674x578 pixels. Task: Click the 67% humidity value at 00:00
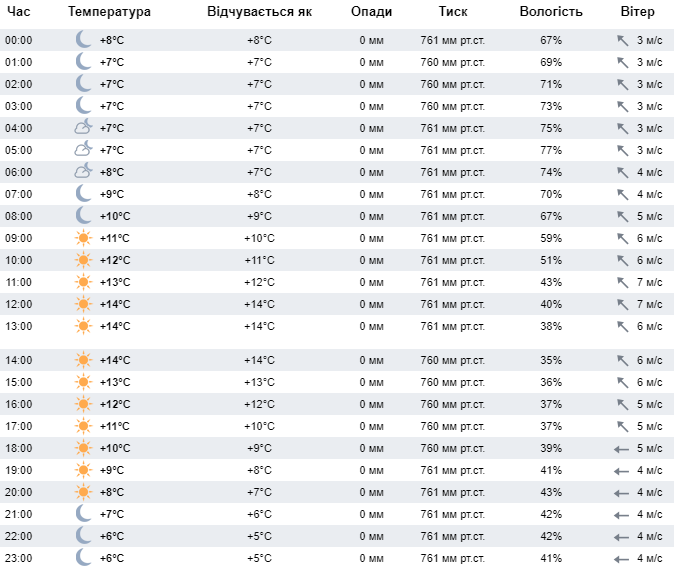click(x=551, y=40)
